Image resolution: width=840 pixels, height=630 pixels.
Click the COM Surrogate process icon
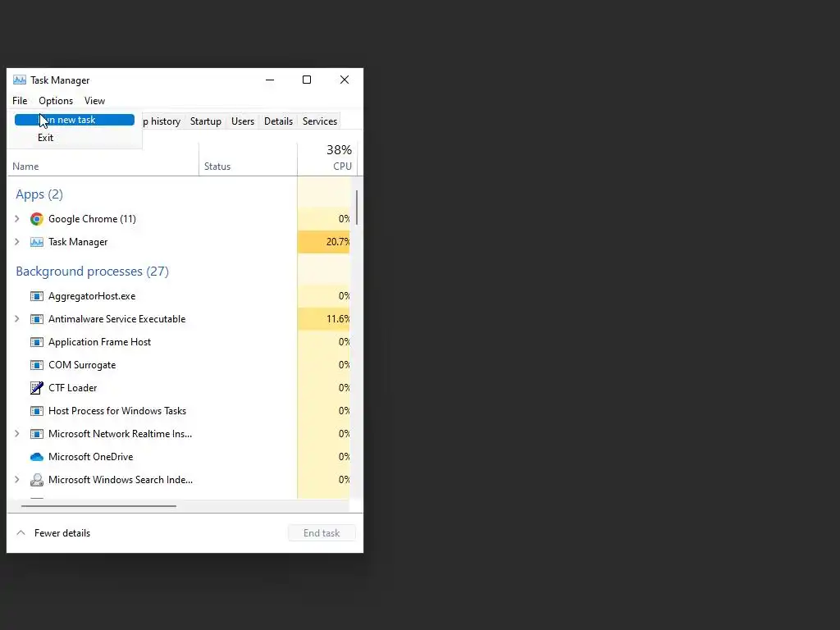point(36,365)
